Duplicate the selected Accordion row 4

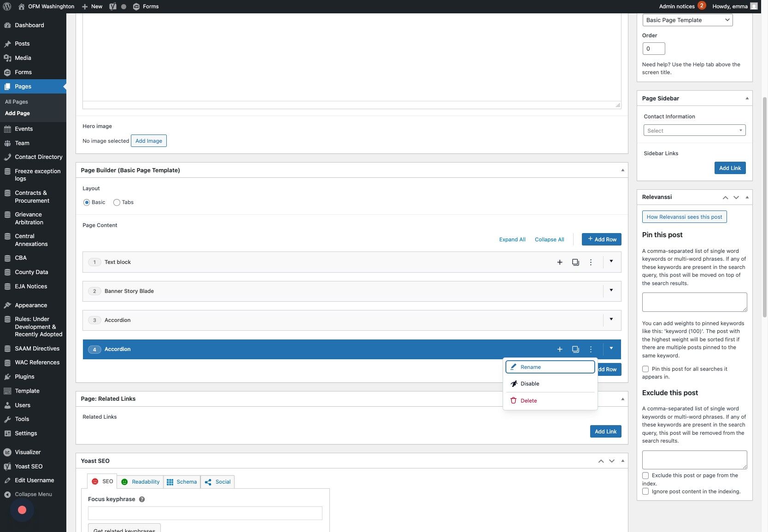[x=575, y=349]
